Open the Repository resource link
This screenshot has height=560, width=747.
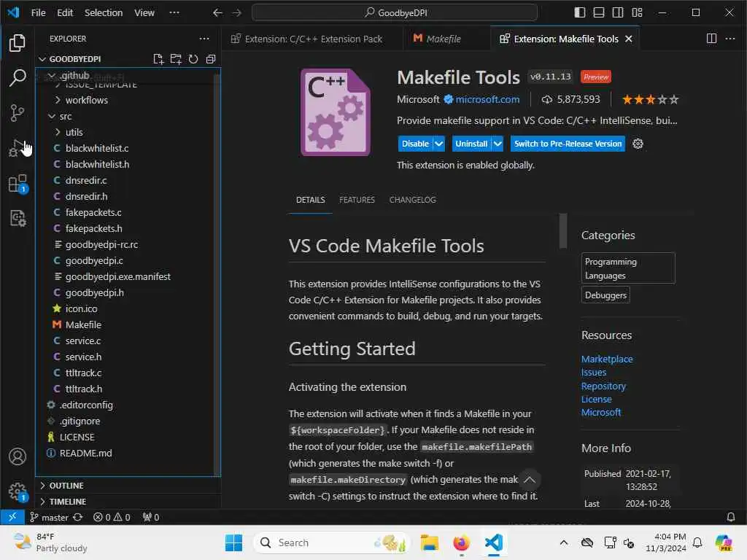tap(603, 386)
